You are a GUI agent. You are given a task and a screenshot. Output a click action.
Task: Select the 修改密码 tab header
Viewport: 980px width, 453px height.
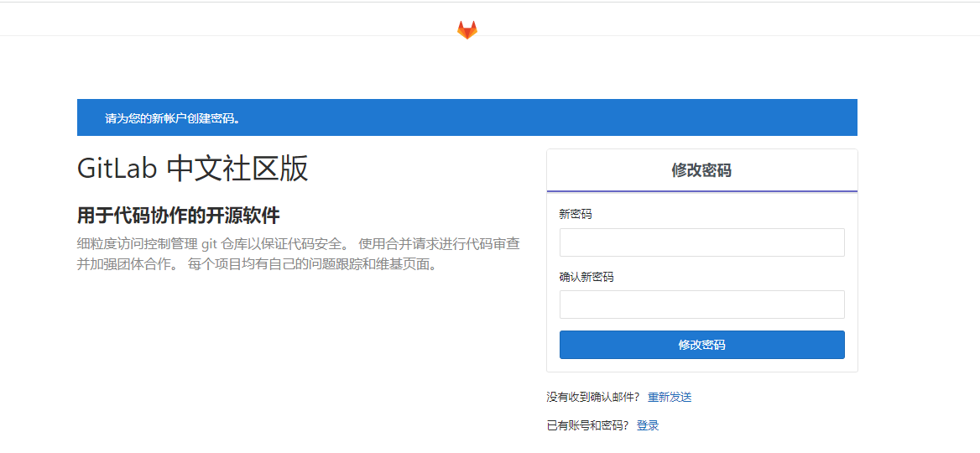pos(702,170)
